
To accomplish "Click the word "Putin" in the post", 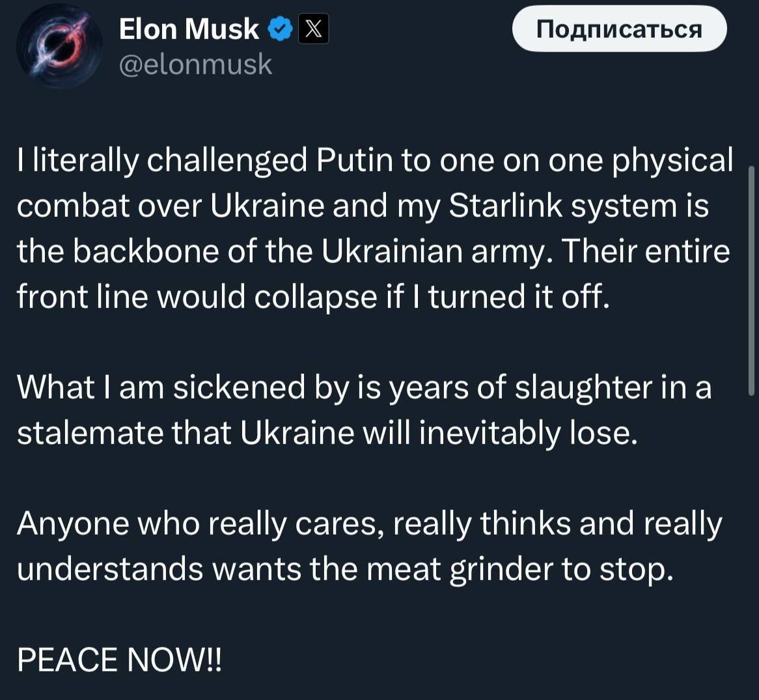I will tap(355, 160).
